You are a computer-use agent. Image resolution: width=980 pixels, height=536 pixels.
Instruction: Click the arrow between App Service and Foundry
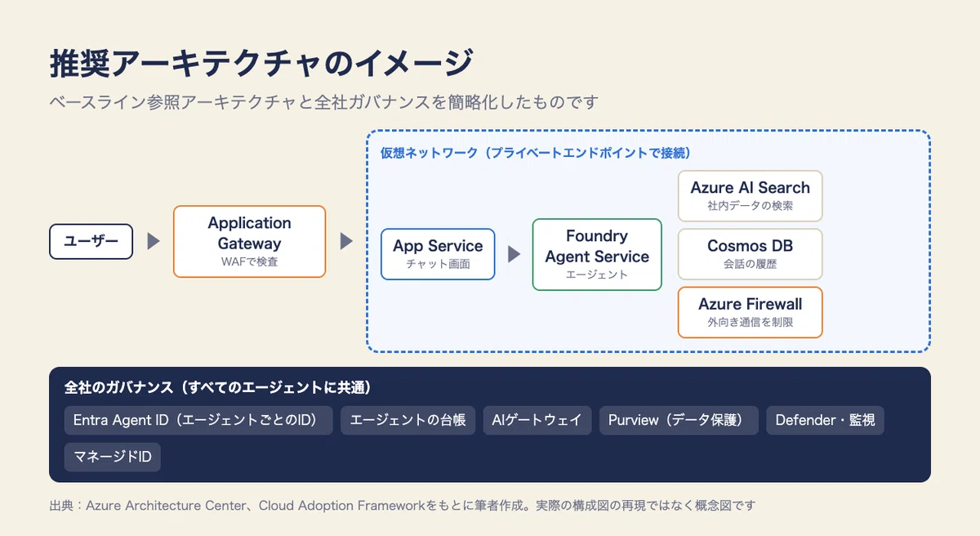[514, 254]
